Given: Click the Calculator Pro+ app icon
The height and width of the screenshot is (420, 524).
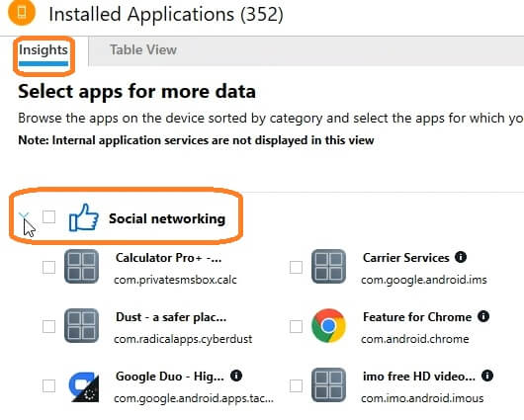Looking at the screenshot, I should coord(81,266).
